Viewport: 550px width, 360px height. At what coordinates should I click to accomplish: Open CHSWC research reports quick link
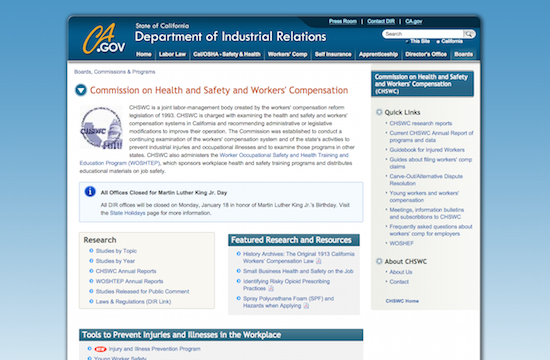(x=421, y=124)
